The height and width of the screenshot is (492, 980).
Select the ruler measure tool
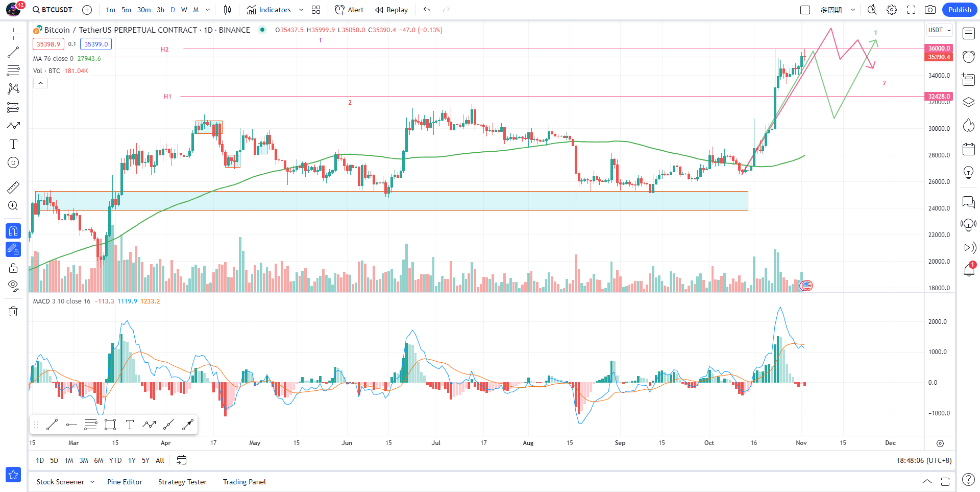(13, 188)
